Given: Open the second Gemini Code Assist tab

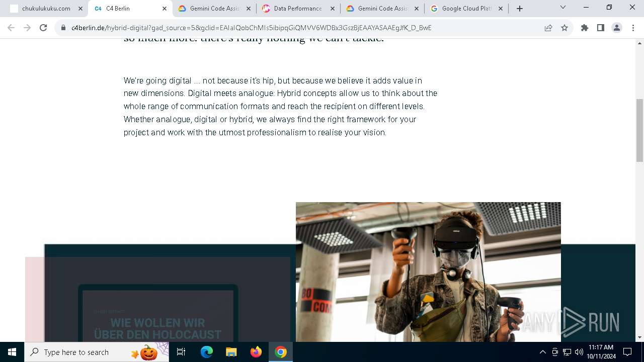Looking at the screenshot, I should (x=382, y=9).
